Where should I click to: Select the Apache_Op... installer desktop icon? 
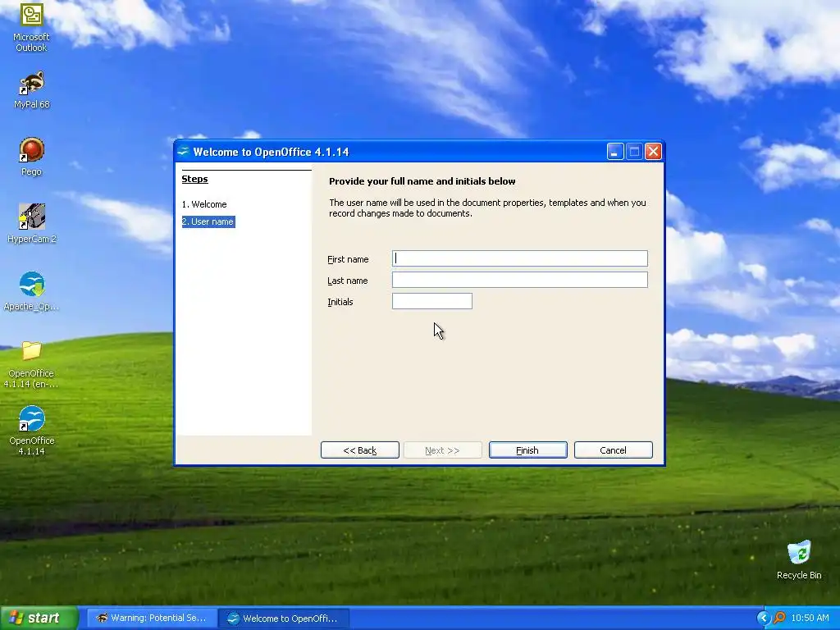click(x=31, y=291)
